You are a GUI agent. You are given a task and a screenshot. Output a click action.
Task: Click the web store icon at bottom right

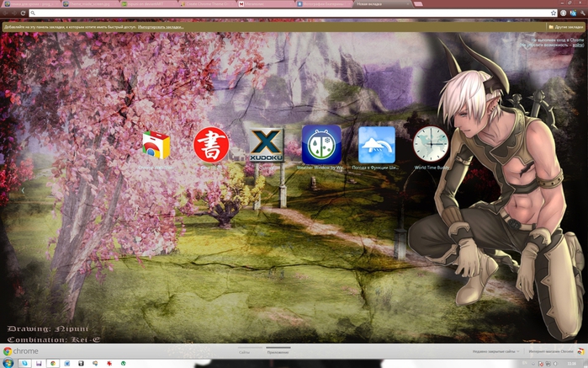581,351
